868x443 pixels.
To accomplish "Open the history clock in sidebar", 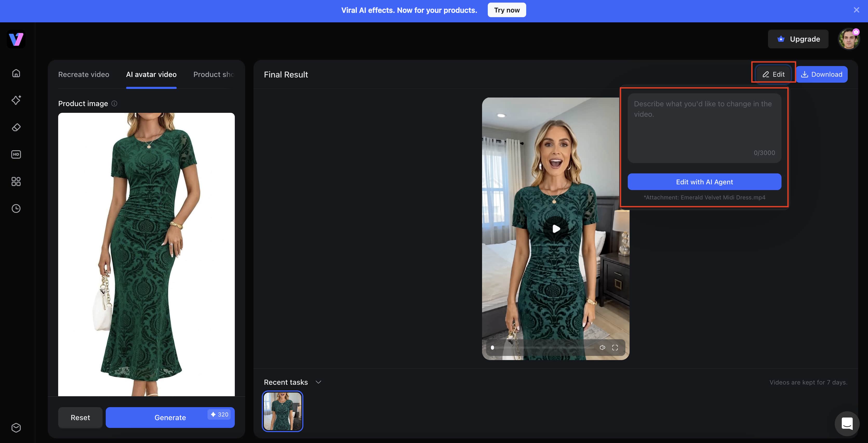I will (x=16, y=208).
